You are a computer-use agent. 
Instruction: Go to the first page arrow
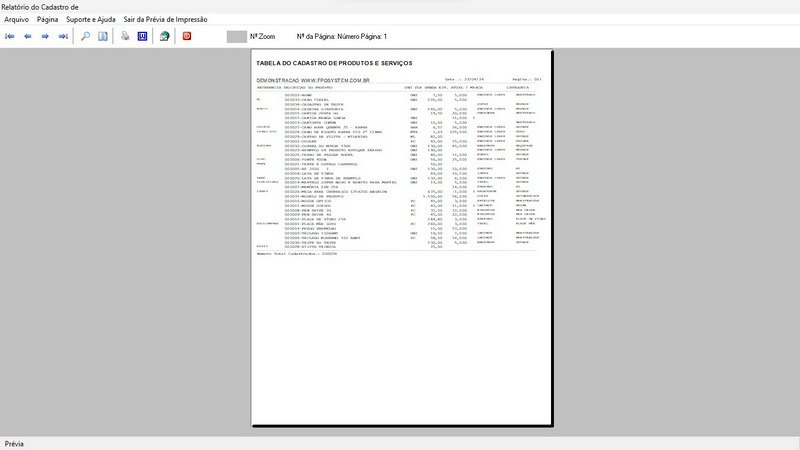click(10, 36)
